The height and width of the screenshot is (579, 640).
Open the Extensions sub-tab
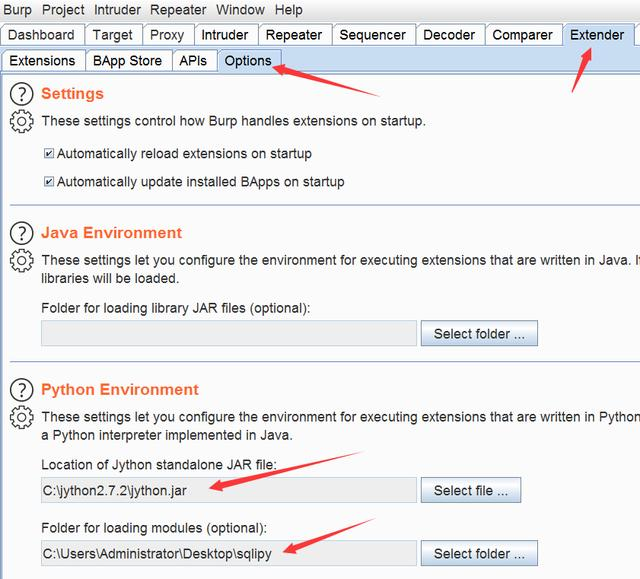click(x=42, y=61)
